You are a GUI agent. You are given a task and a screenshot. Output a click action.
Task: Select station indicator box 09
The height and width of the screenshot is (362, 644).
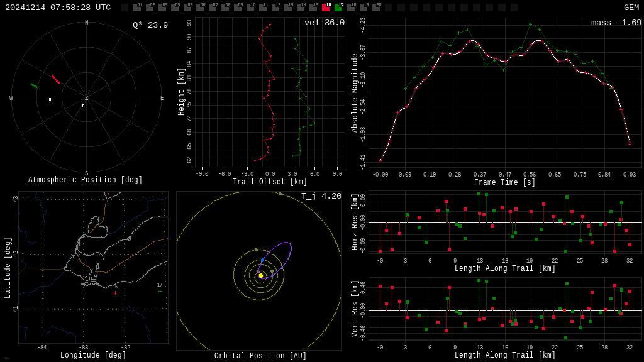(x=238, y=7)
